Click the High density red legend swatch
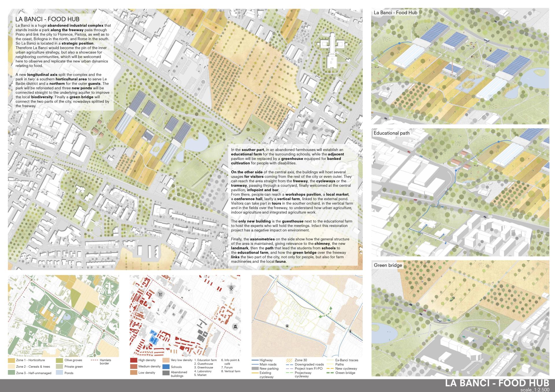This screenshot has width=555, height=392. [134, 360]
